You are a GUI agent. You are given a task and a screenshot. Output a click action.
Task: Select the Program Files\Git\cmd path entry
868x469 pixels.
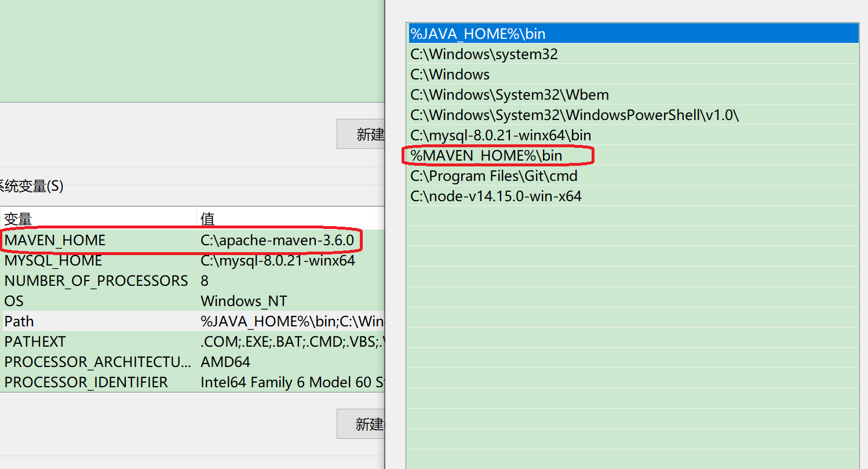[494, 176]
